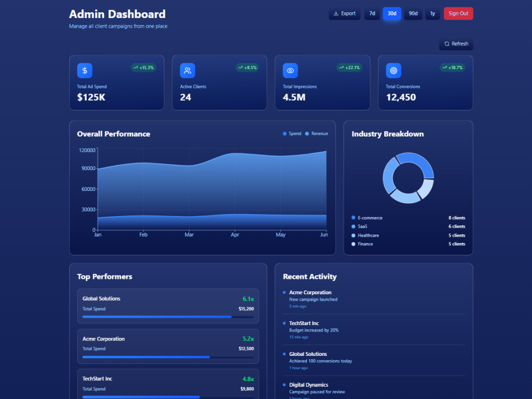The width and height of the screenshot is (532, 399).
Task: Click the Finance legend dot
Action: pyautogui.click(x=354, y=244)
